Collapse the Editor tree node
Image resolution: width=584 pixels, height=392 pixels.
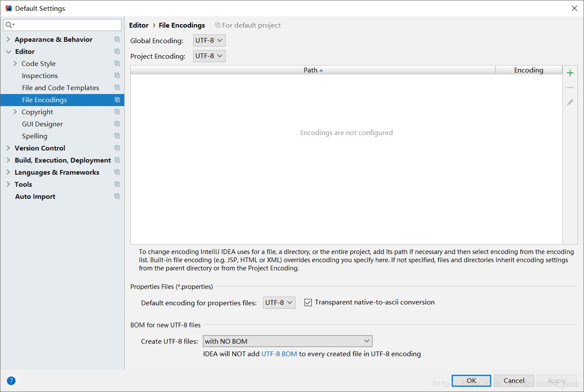point(8,51)
